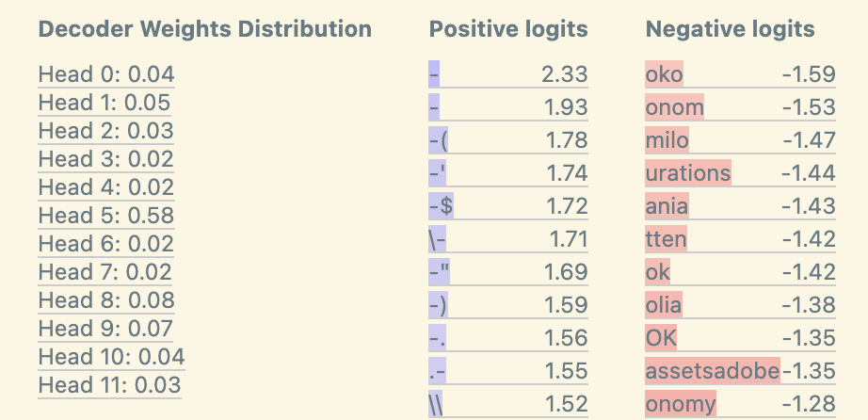Image resolution: width=868 pixels, height=420 pixels.
Task: Select Head 0: 0.04 weight entry
Action: pyautogui.click(x=106, y=74)
